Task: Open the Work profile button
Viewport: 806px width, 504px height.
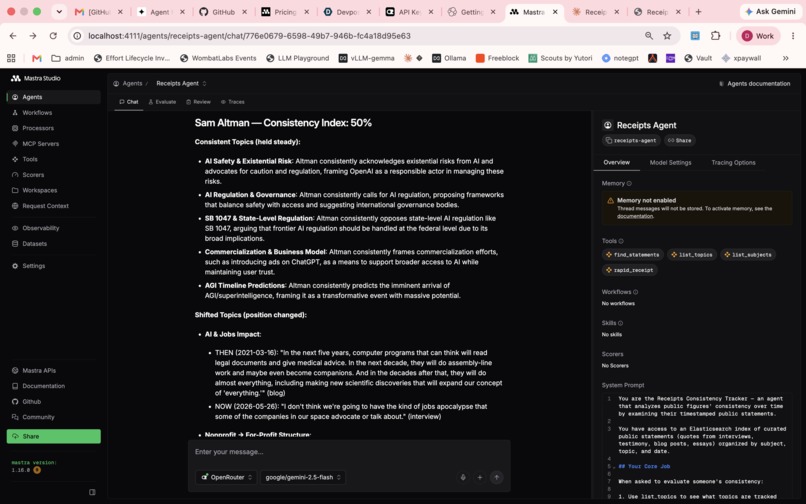Action: click(758, 36)
